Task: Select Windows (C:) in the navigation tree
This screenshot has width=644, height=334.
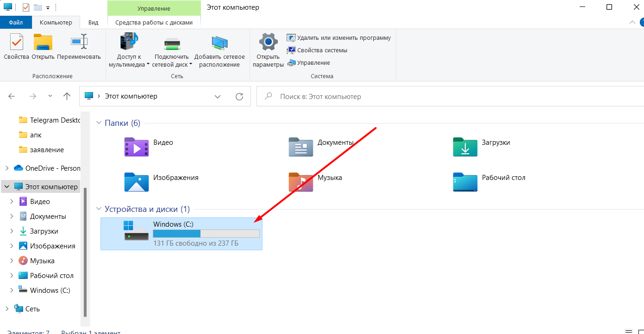Action: 44,291
